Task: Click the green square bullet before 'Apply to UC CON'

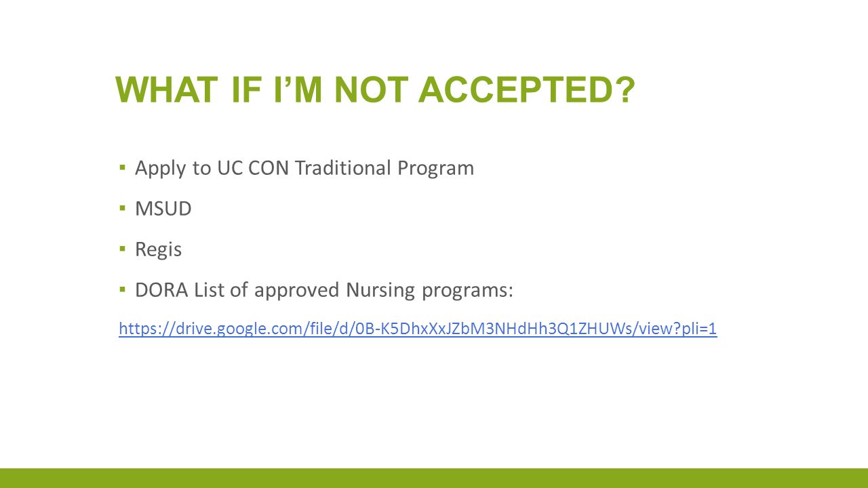Action: (122, 167)
